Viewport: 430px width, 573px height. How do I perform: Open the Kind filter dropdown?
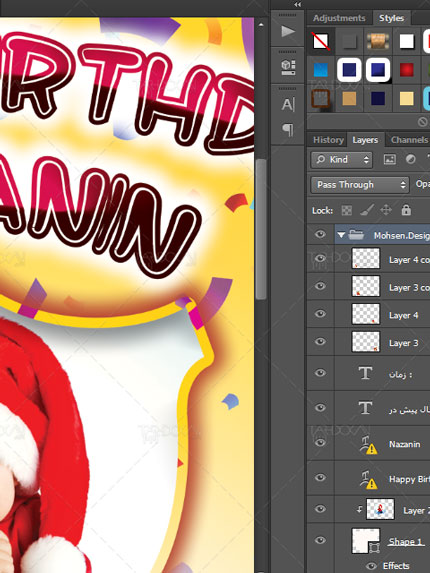pos(342,160)
